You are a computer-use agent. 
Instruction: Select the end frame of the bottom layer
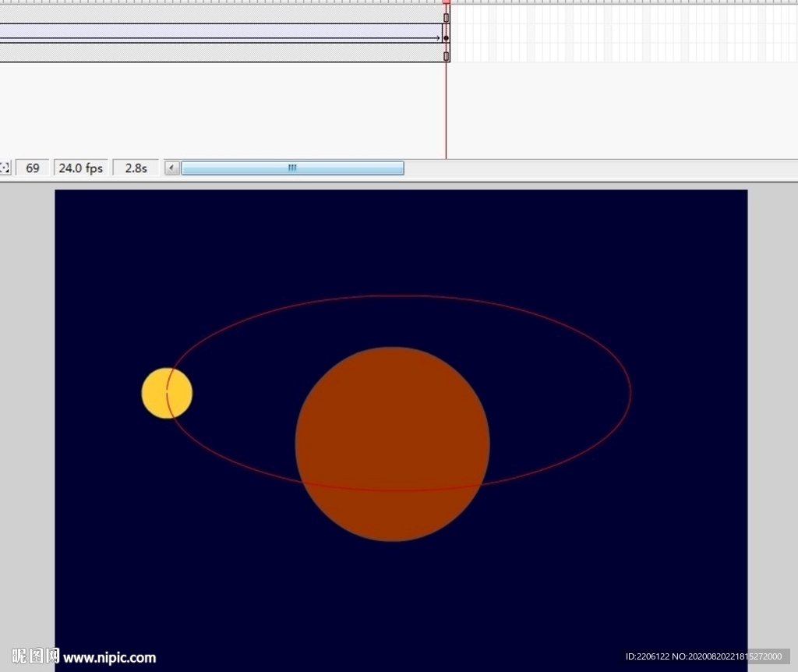447,56
